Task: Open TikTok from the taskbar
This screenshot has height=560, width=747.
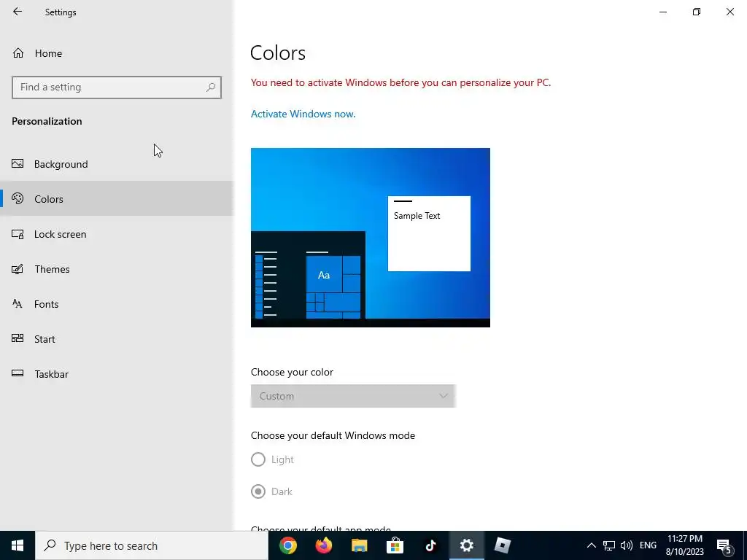Action: pos(430,545)
